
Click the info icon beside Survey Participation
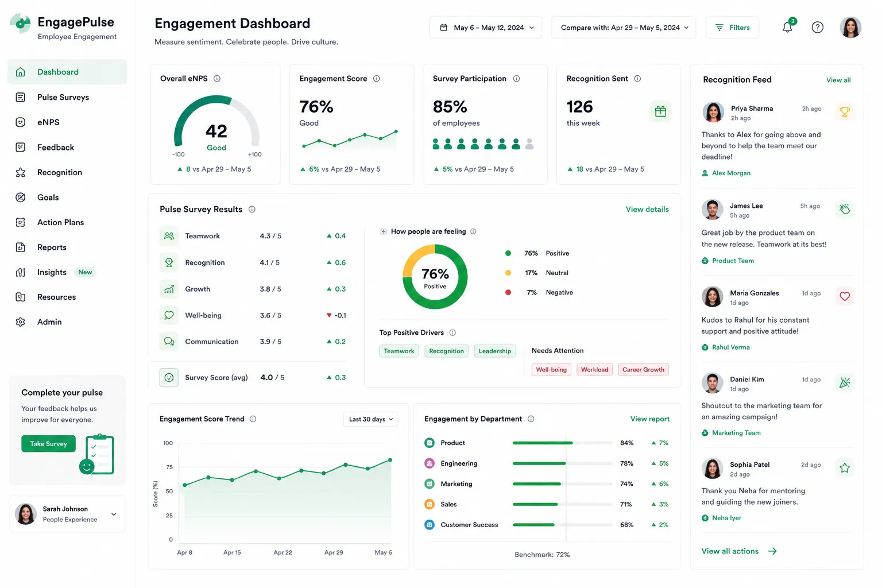(x=516, y=79)
